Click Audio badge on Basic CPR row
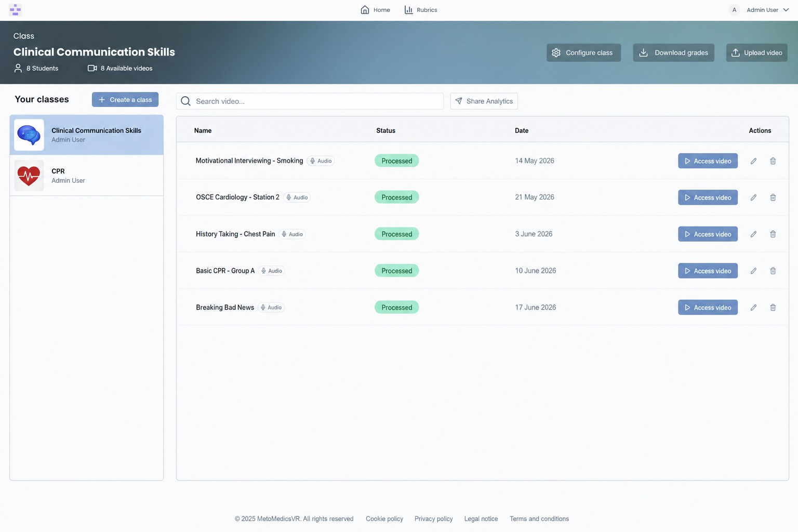 pyautogui.click(x=271, y=271)
